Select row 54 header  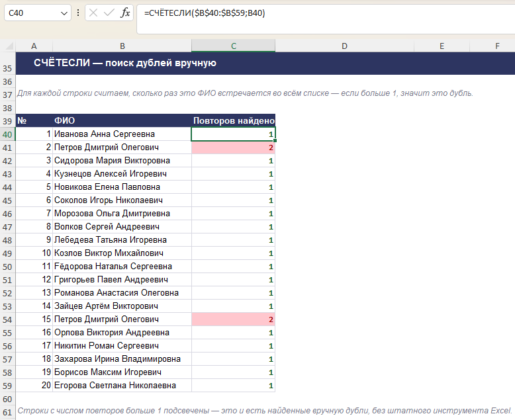(x=7, y=319)
